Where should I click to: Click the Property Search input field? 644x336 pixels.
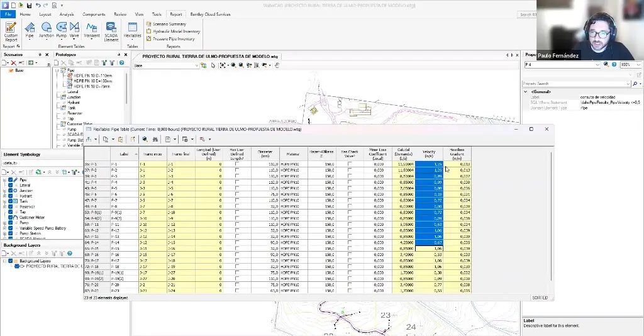point(576,84)
